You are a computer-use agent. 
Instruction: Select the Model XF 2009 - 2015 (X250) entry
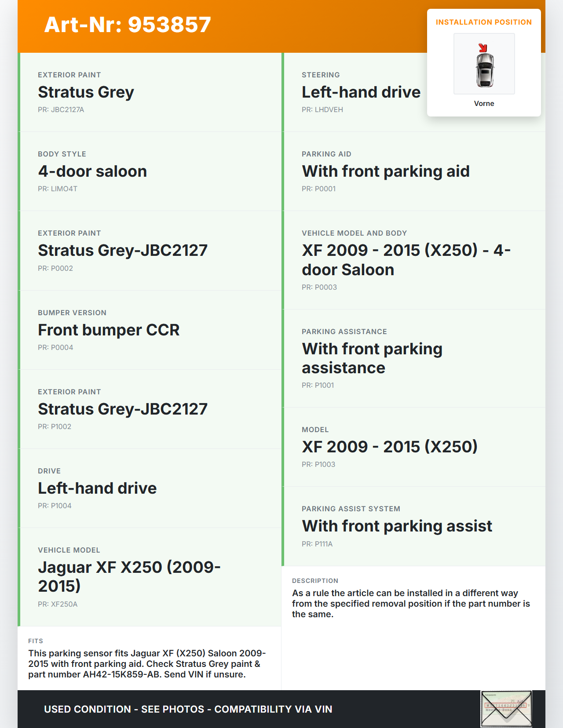(389, 447)
